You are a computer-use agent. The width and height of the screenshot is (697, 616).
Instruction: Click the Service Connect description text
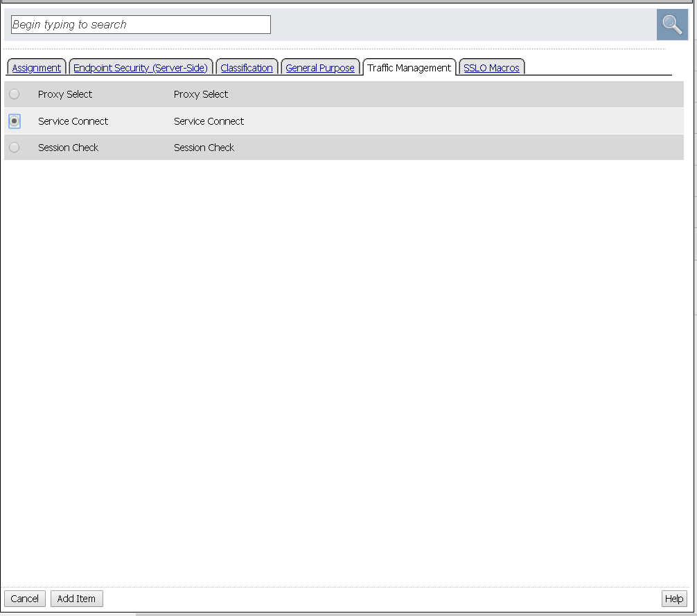[209, 121]
